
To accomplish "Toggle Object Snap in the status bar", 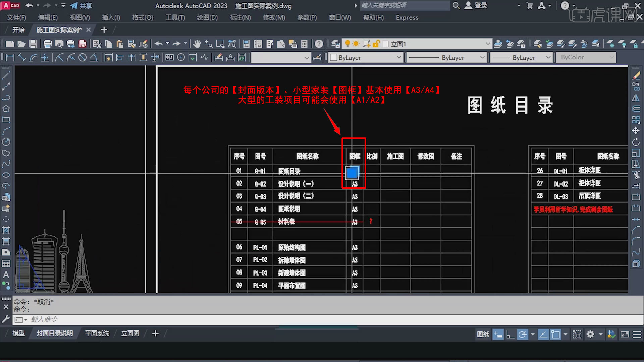I will tap(555, 334).
